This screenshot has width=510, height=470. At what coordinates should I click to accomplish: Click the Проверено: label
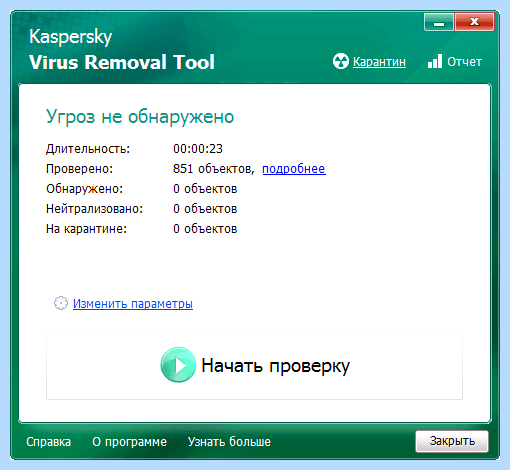coord(79,169)
